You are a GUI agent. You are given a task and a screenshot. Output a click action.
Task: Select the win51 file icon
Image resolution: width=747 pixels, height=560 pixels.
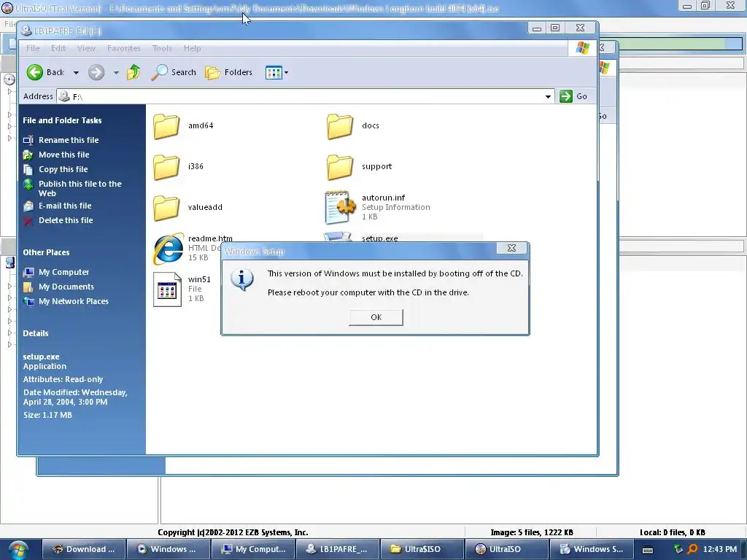167,289
